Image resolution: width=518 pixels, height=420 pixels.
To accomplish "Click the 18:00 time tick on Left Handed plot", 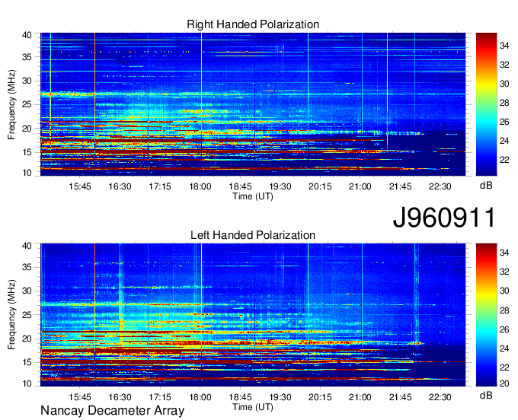I will click(200, 397).
